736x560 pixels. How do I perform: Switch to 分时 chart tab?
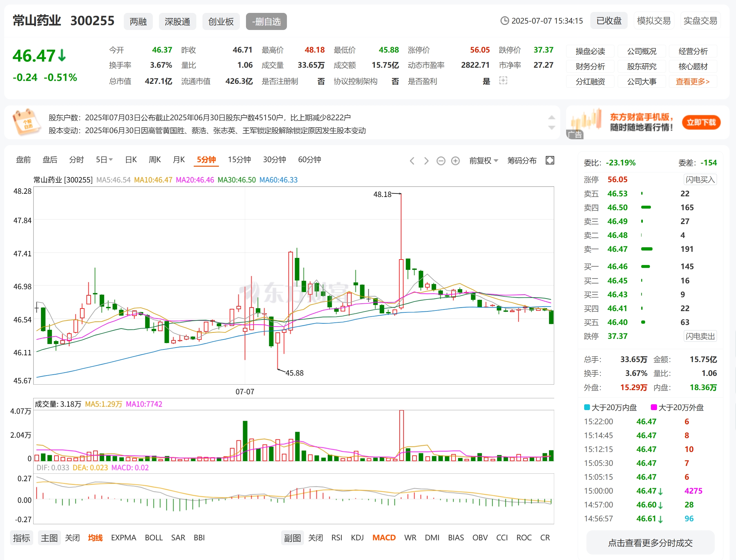pos(76,160)
